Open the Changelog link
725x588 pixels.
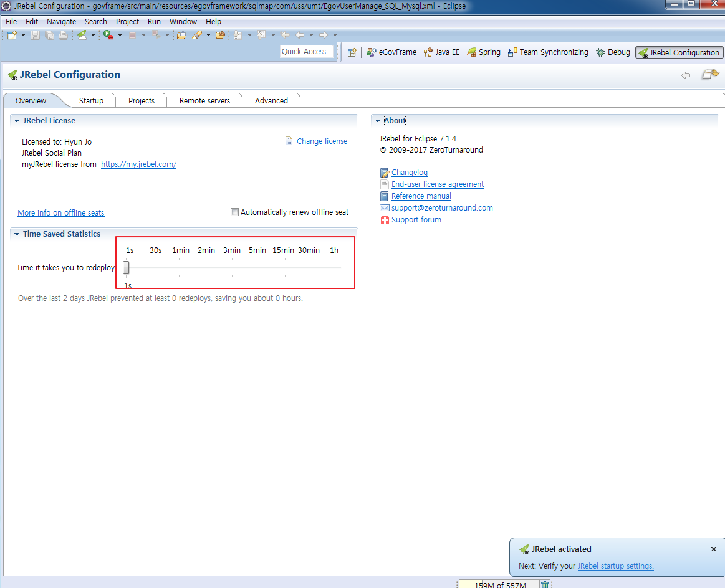pos(410,173)
